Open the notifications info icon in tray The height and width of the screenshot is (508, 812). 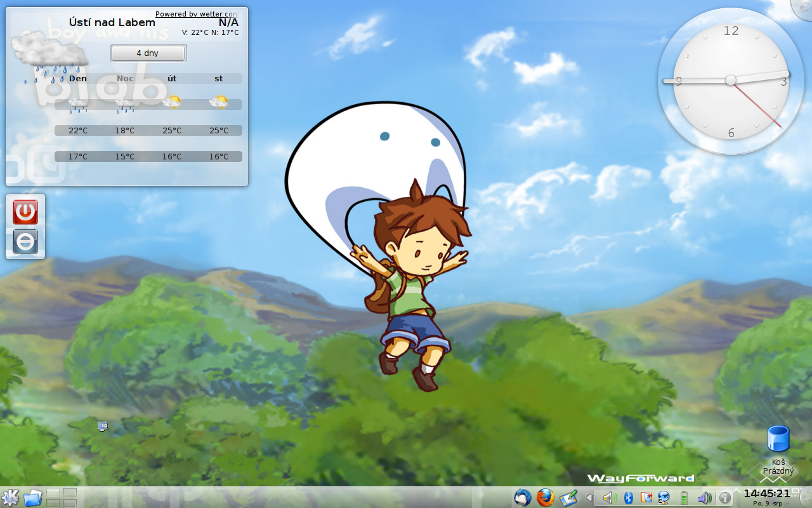pyautogui.click(x=725, y=498)
